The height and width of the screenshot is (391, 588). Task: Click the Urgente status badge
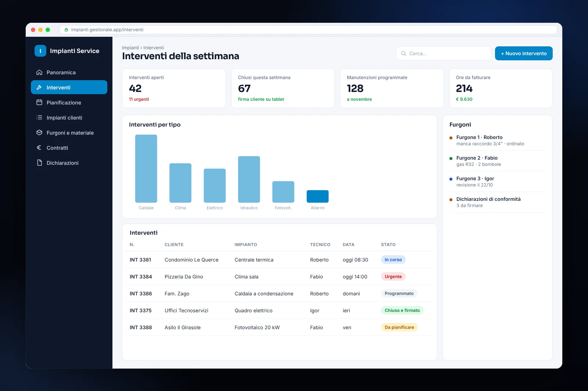click(393, 277)
